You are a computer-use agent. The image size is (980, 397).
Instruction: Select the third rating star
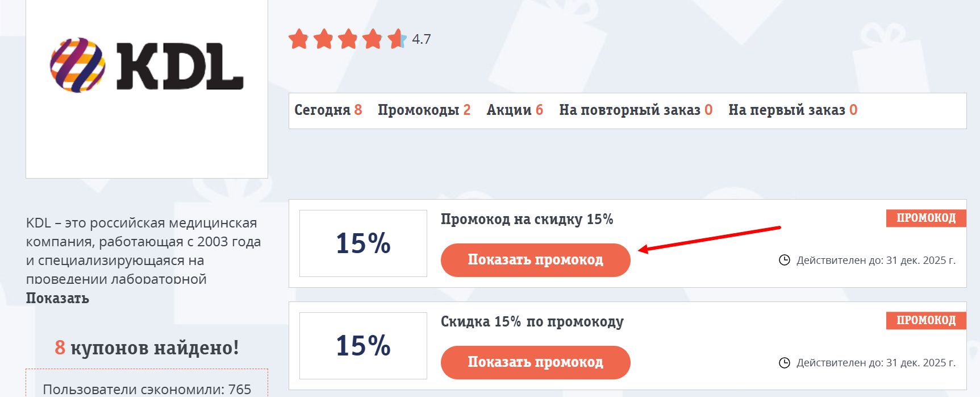348,39
